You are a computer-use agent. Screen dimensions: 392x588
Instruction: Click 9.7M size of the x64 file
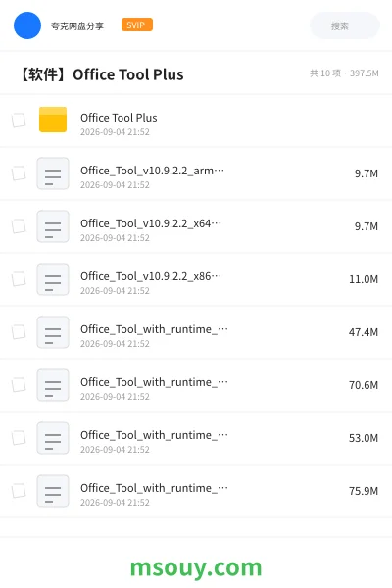pos(367,226)
